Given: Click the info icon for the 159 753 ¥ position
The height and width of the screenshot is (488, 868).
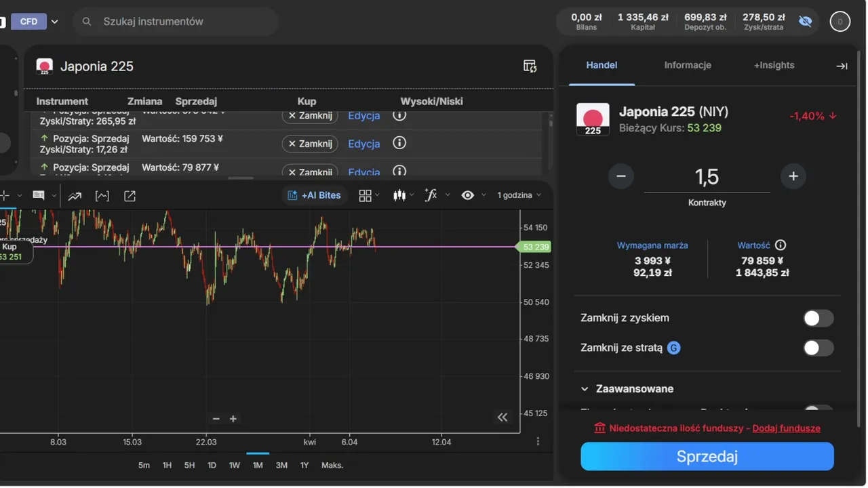Looking at the screenshot, I should pos(399,143).
